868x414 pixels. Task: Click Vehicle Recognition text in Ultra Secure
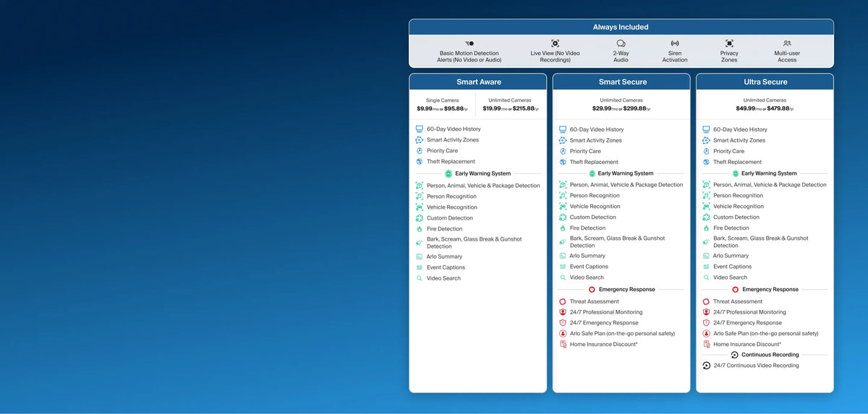(739, 206)
